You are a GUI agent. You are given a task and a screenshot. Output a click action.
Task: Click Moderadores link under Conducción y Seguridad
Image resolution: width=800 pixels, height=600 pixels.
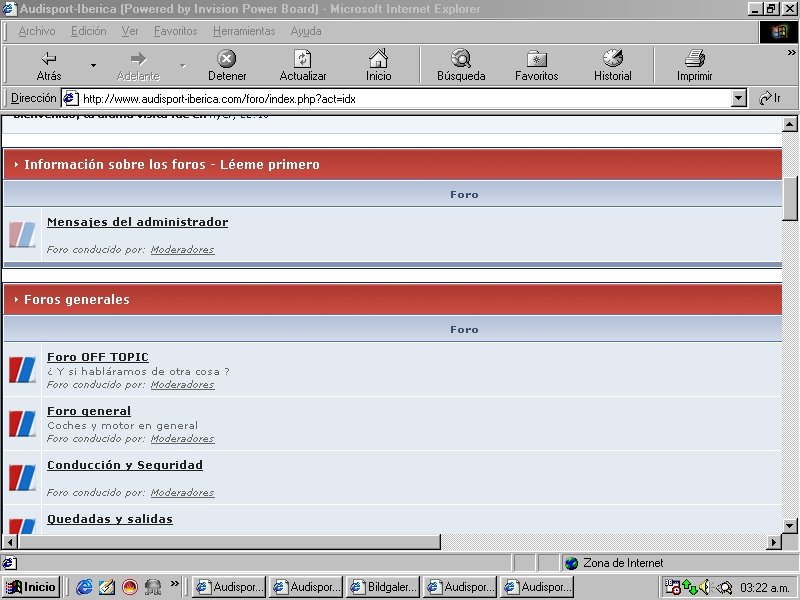coord(182,493)
